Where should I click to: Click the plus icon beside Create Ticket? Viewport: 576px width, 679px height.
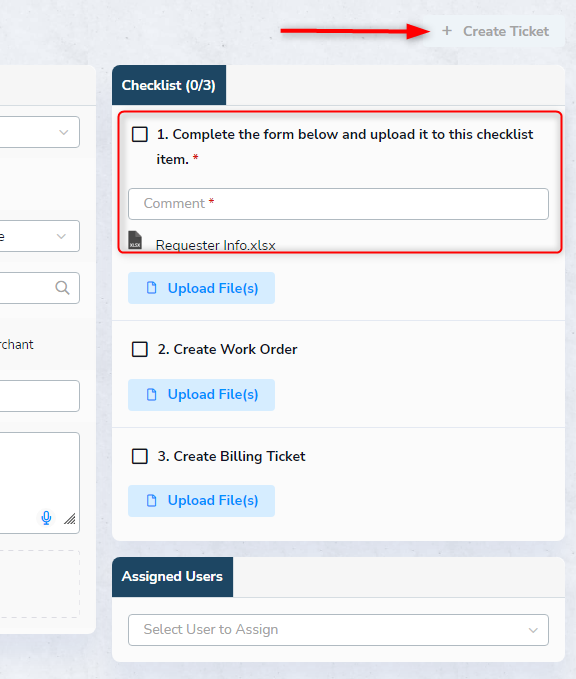pos(447,31)
